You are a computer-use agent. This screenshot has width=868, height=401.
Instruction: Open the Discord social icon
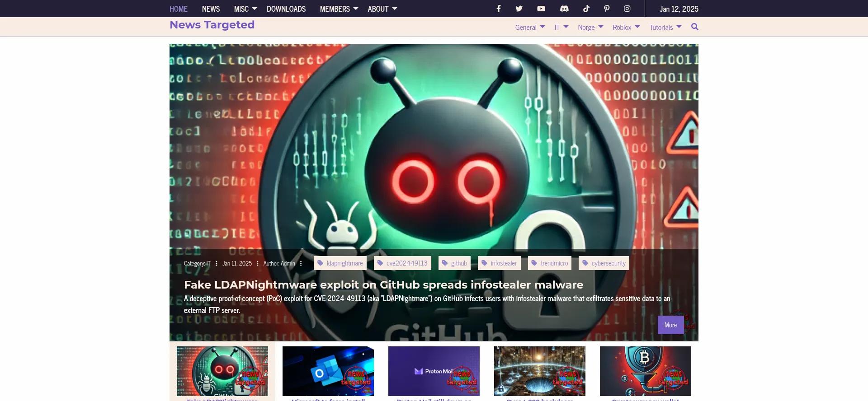click(x=564, y=9)
